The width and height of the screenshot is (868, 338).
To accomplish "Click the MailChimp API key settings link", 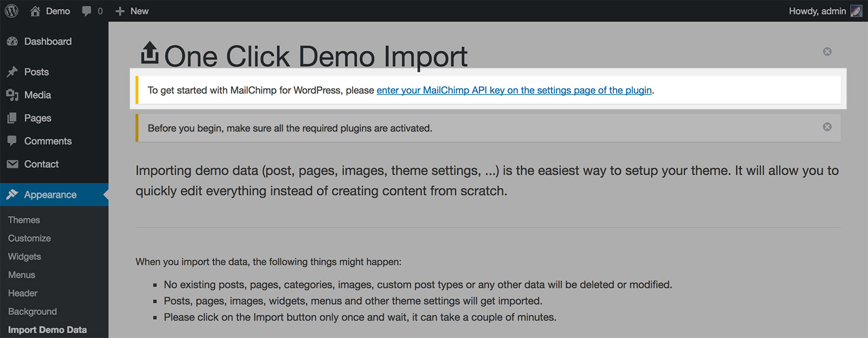I will [514, 90].
